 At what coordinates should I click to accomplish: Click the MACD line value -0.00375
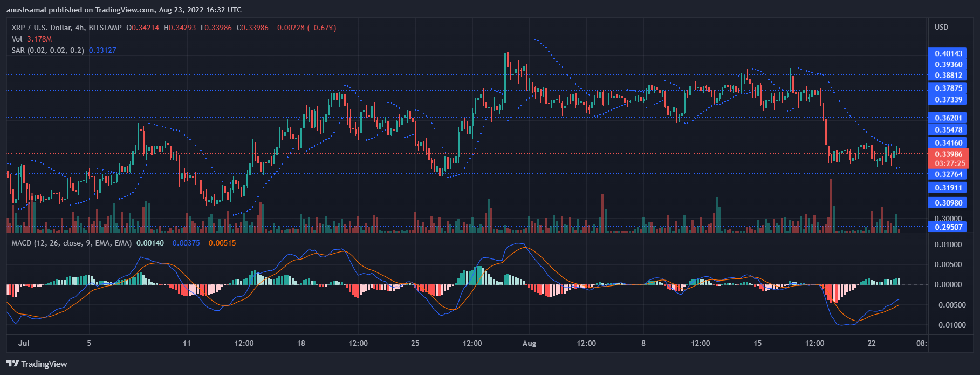click(x=184, y=243)
